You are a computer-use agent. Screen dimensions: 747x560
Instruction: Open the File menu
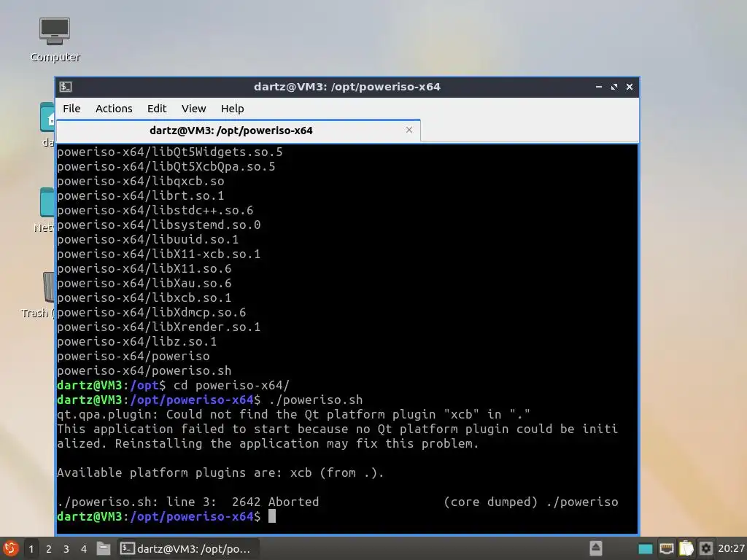[x=71, y=109]
